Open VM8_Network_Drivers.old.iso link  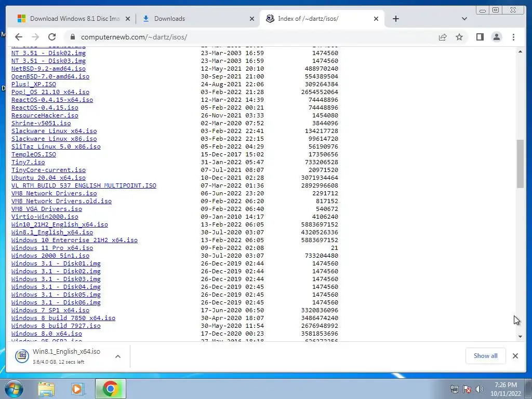(61, 201)
